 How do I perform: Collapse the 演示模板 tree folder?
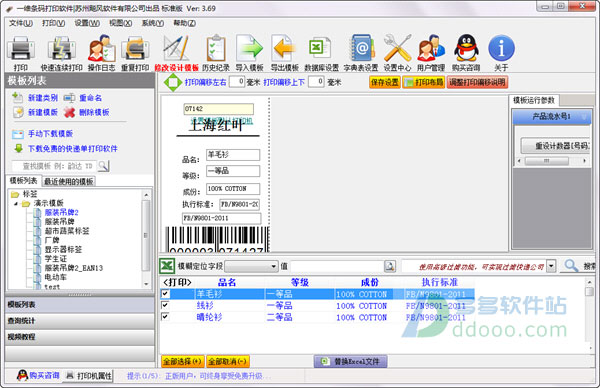coord(16,203)
